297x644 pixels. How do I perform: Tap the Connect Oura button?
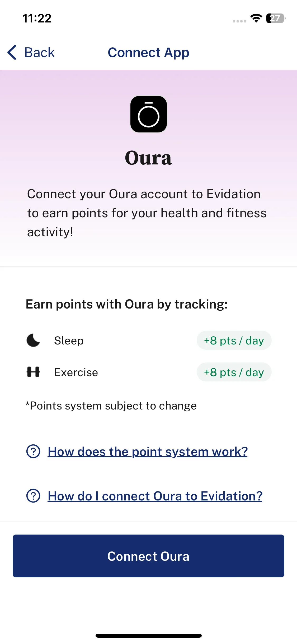coord(148,556)
